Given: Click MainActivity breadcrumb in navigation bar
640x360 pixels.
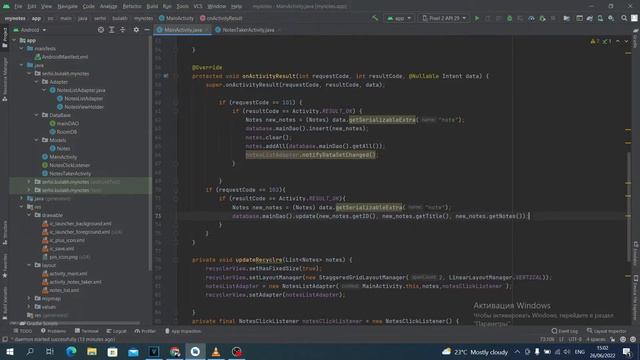Looking at the screenshot, I should click(176, 18).
